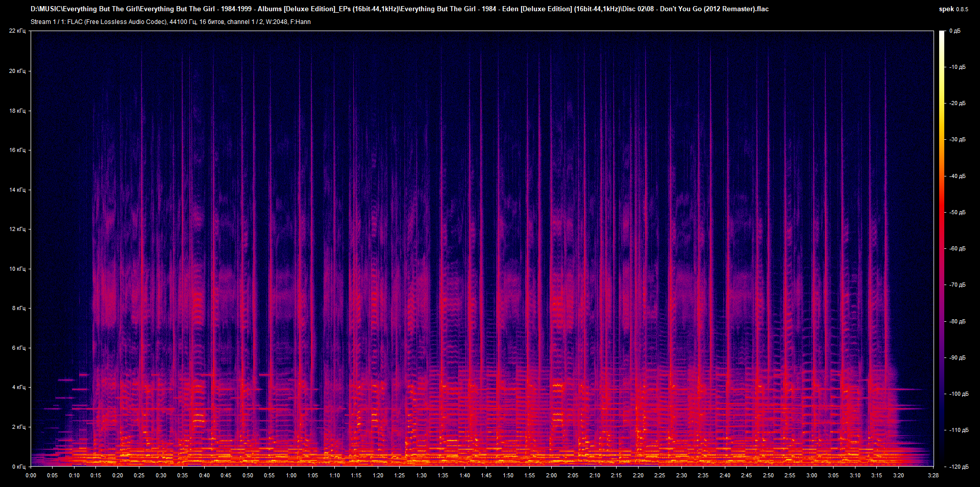Image resolution: width=980 pixels, height=487 pixels.
Task: Click the 'spek 0.8.5' version label
Action: pos(953,9)
